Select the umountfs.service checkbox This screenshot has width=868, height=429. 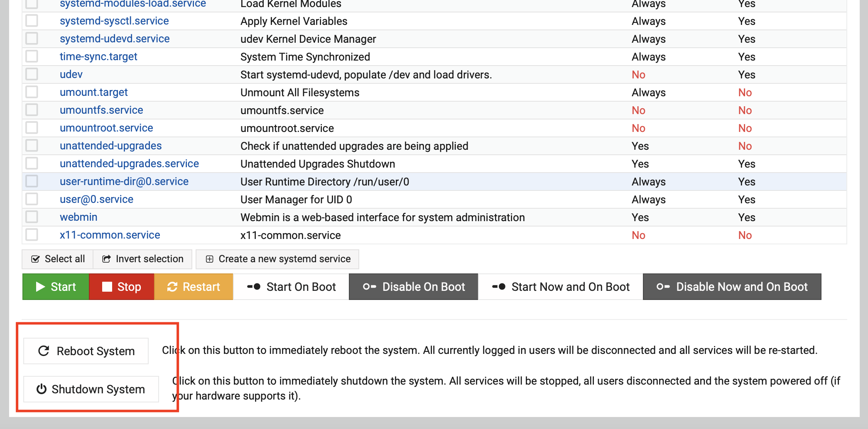pos(32,110)
